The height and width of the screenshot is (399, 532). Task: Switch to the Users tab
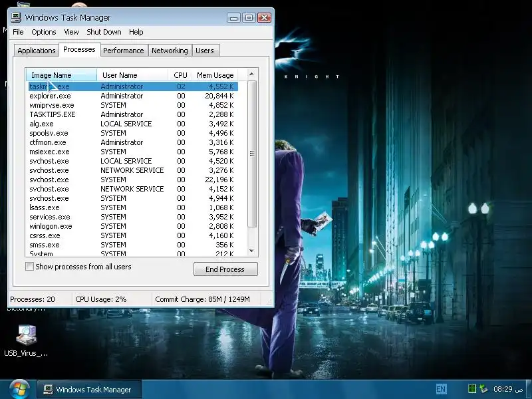tap(205, 51)
